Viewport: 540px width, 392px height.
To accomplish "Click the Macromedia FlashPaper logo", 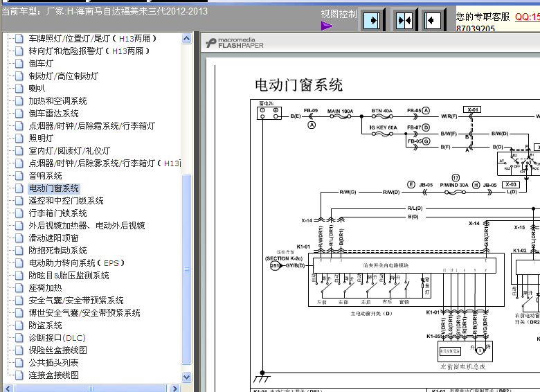I will click(235, 43).
